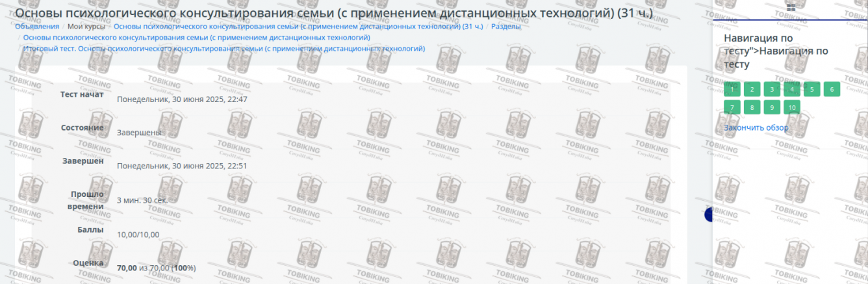The width and height of the screenshot is (868, 284).
Task: Click the "Навигация по тесту" block heading
Action: (776, 51)
